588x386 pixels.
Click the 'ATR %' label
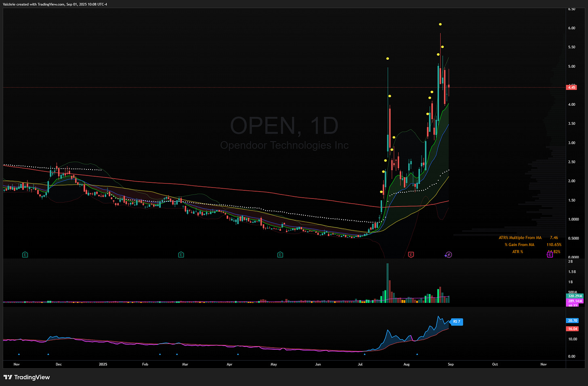518,252
